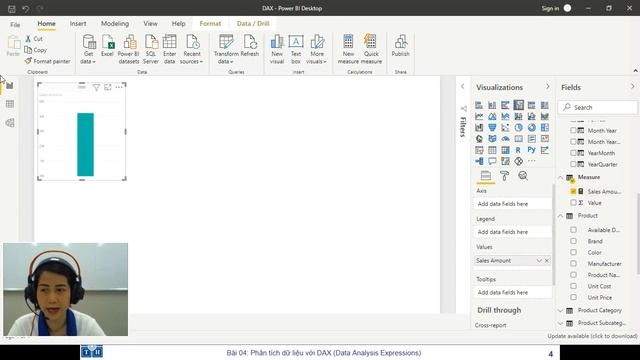This screenshot has height=360, width=640.
Task: Collapse the Product table
Action: 560,216
